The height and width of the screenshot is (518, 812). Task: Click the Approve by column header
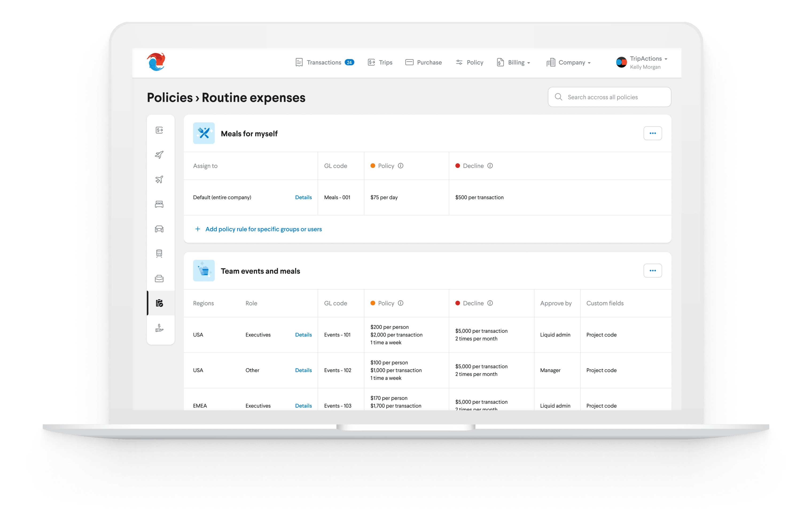point(556,303)
